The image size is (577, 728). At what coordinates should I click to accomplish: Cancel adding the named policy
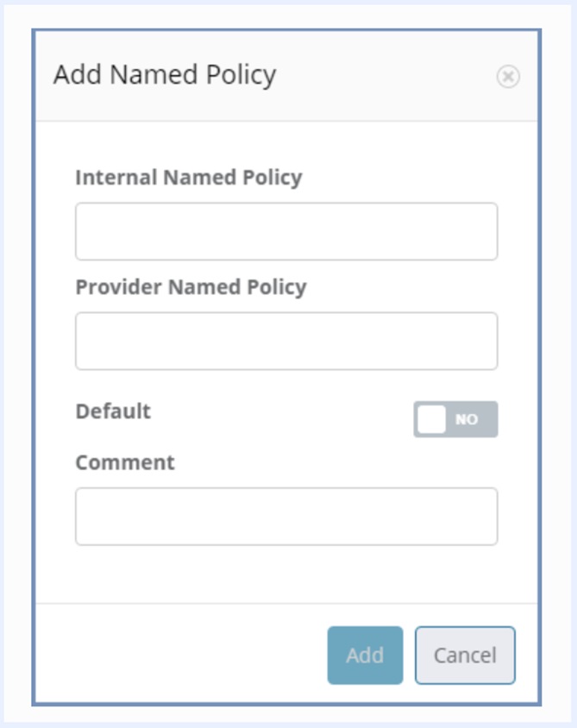(x=465, y=655)
